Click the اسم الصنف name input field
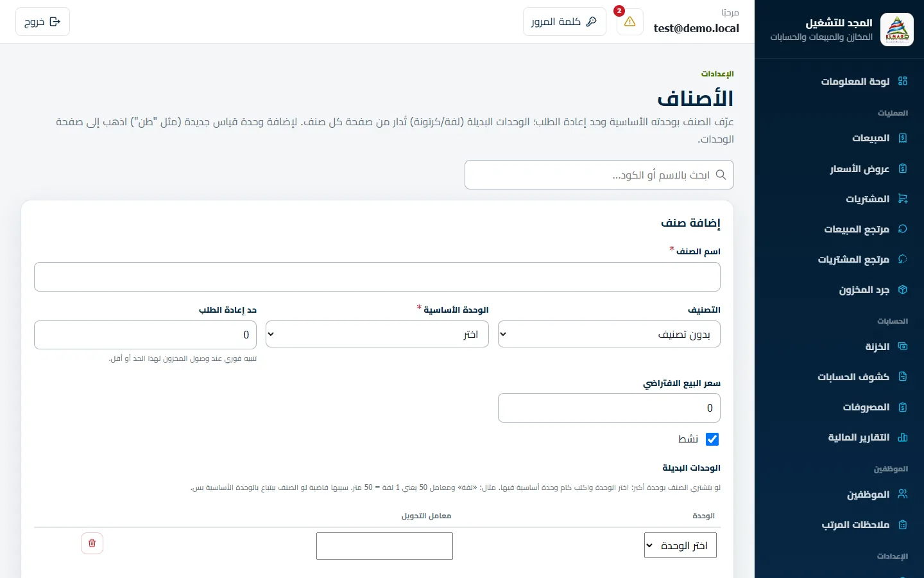 [377, 277]
